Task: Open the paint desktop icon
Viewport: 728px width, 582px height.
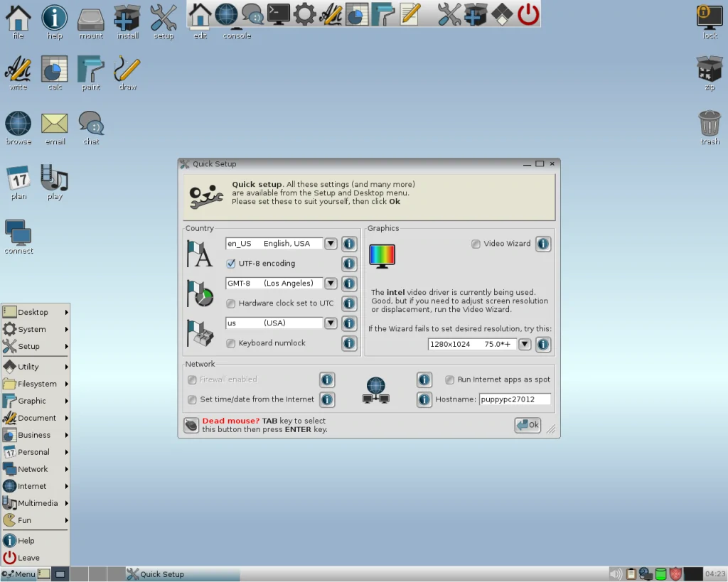Action: [x=91, y=70]
